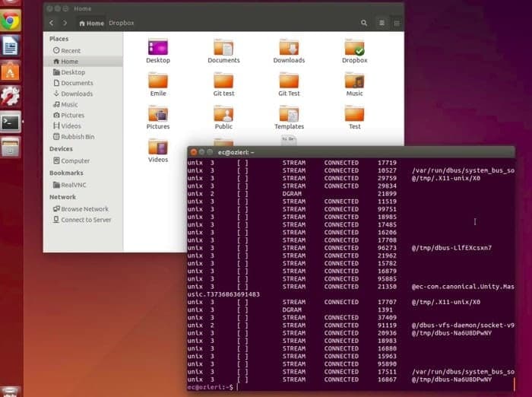This screenshot has height=397, width=532.
Task: Click Connect to Server in sidebar
Action: coord(82,220)
